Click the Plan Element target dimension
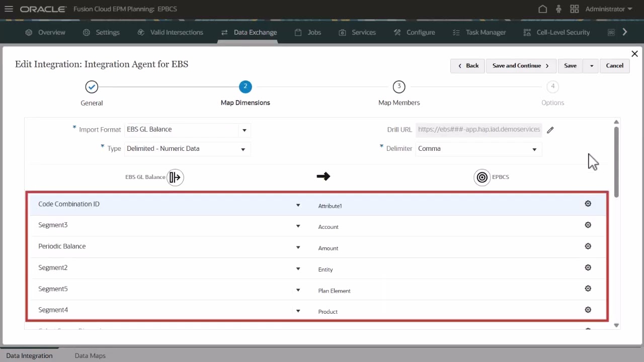Image resolution: width=644 pixels, height=362 pixels. (334, 291)
